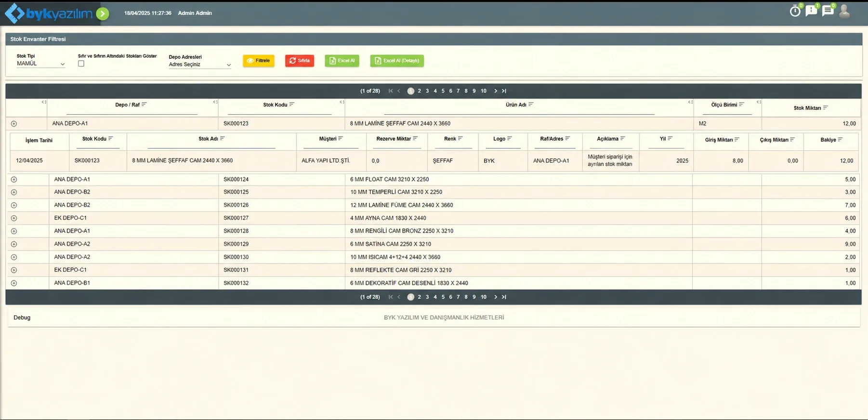Image resolution: width=868 pixels, height=420 pixels.
Task: Go to page 10 in the paginator below the table
Action: (x=484, y=297)
